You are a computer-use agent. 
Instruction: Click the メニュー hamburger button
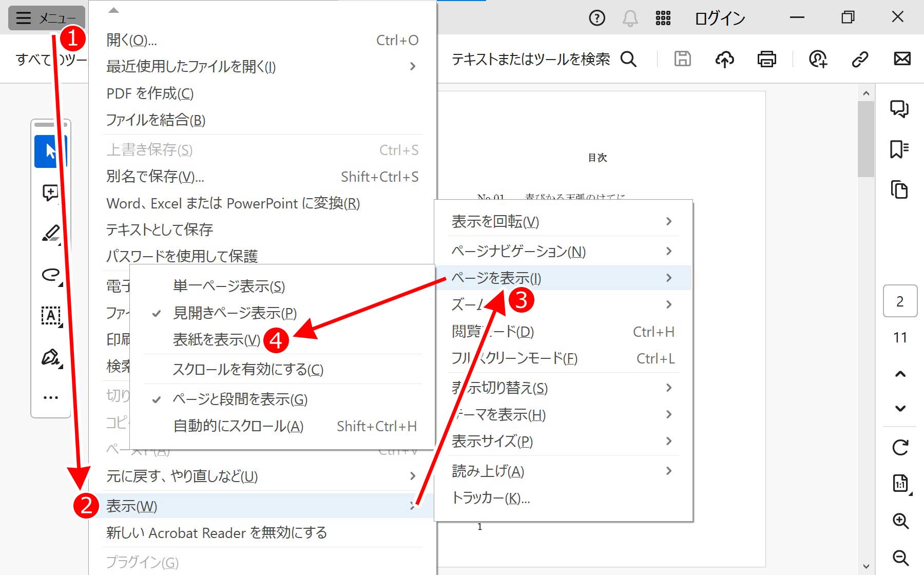pyautogui.click(x=46, y=18)
